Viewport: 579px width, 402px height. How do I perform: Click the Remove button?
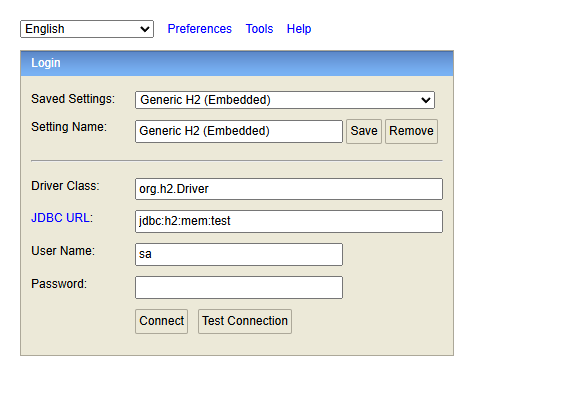pos(411,131)
